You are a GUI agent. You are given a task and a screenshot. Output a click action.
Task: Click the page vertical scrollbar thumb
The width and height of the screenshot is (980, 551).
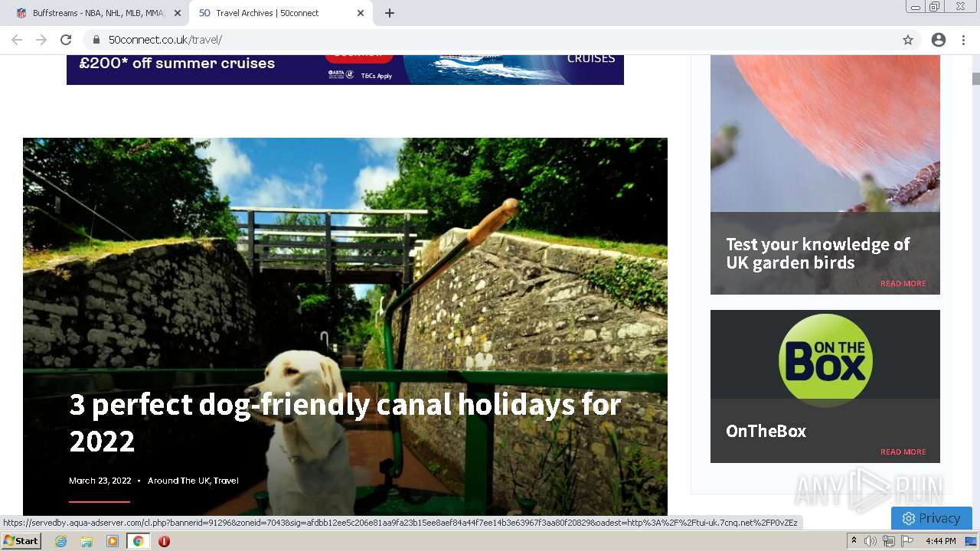pyautogui.click(x=976, y=78)
